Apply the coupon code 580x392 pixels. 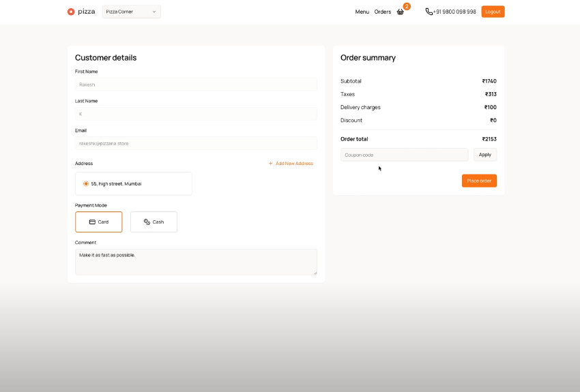485,155
